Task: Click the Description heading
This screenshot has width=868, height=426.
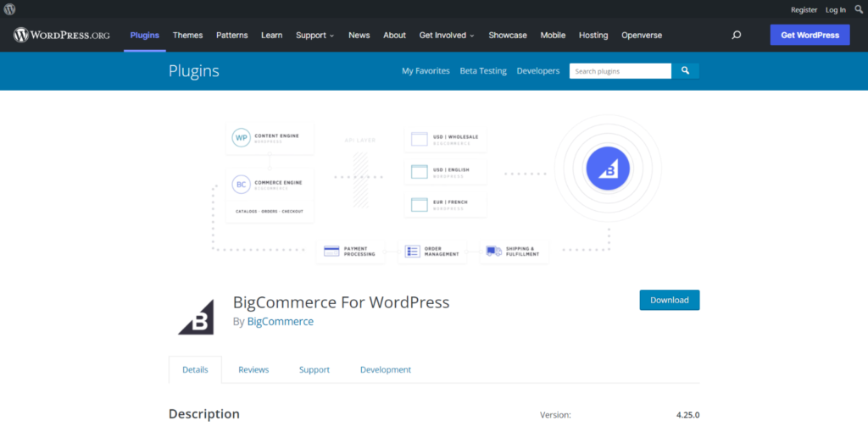Action: (x=204, y=414)
